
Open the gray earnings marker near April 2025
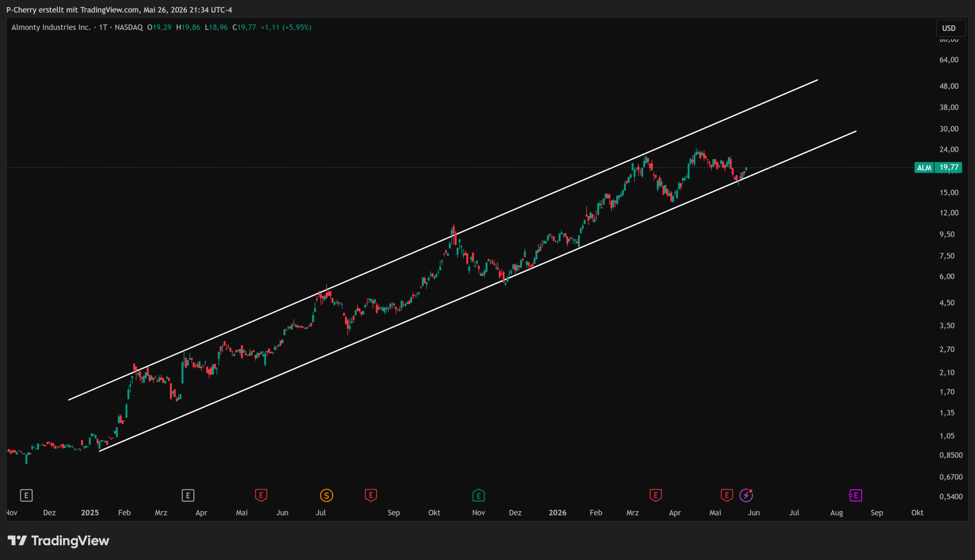188,495
